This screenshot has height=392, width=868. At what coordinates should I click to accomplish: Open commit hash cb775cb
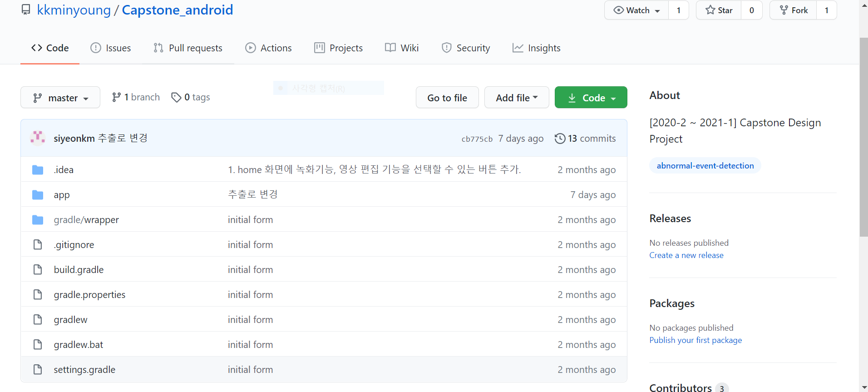coord(477,139)
